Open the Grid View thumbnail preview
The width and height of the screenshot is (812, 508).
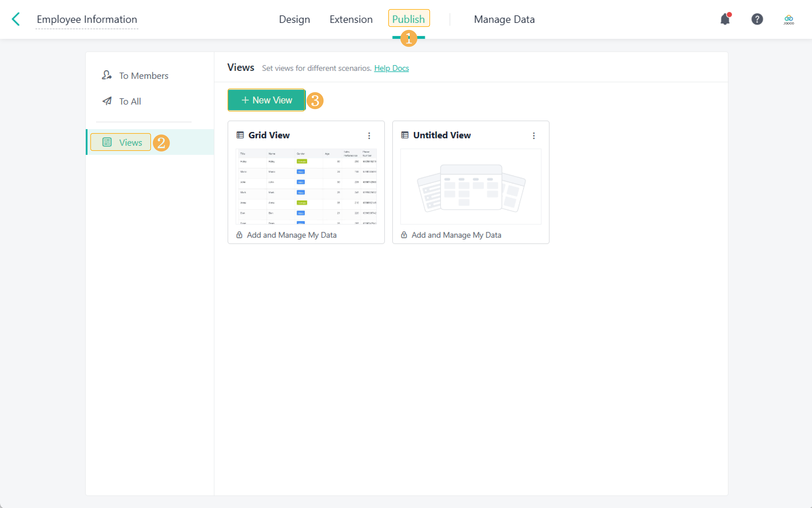pyautogui.click(x=306, y=186)
